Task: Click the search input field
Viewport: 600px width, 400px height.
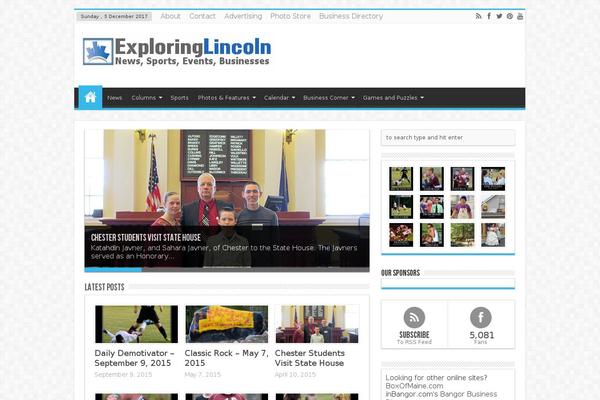Action: [448, 137]
